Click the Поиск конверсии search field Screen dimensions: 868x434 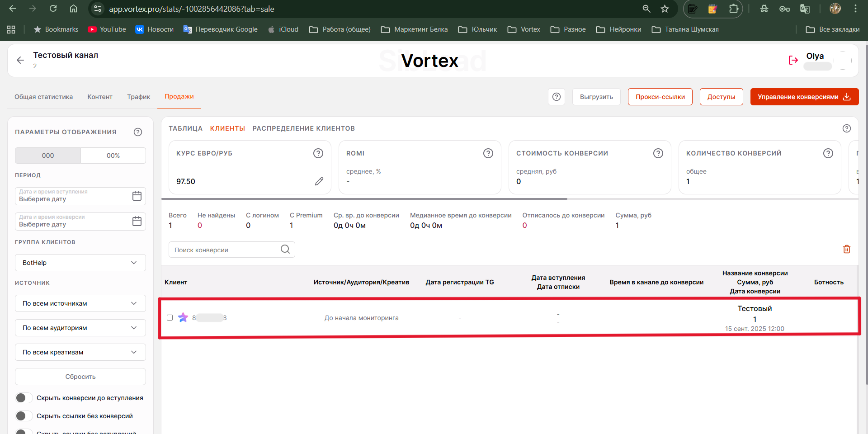click(x=226, y=250)
